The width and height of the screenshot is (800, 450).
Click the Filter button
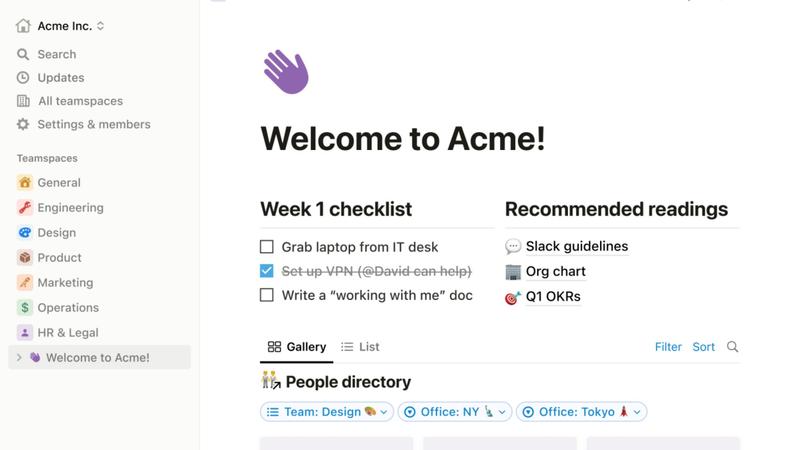pyautogui.click(x=668, y=347)
